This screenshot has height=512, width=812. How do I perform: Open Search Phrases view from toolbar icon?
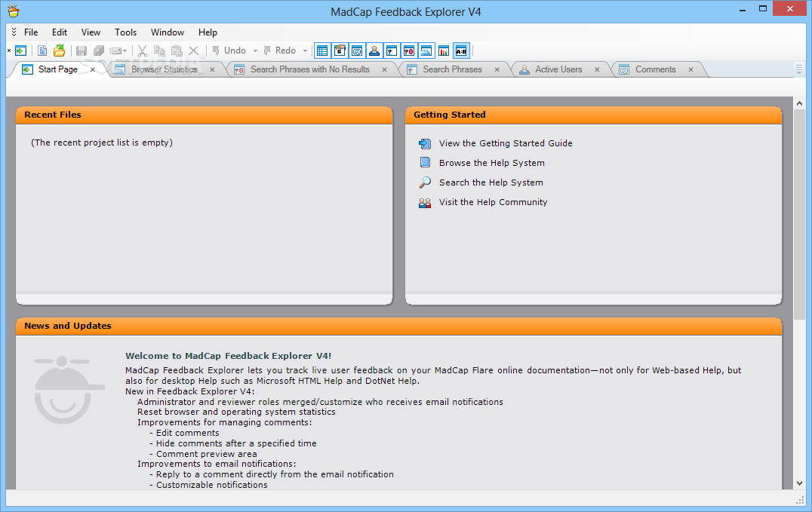(x=392, y=51)
